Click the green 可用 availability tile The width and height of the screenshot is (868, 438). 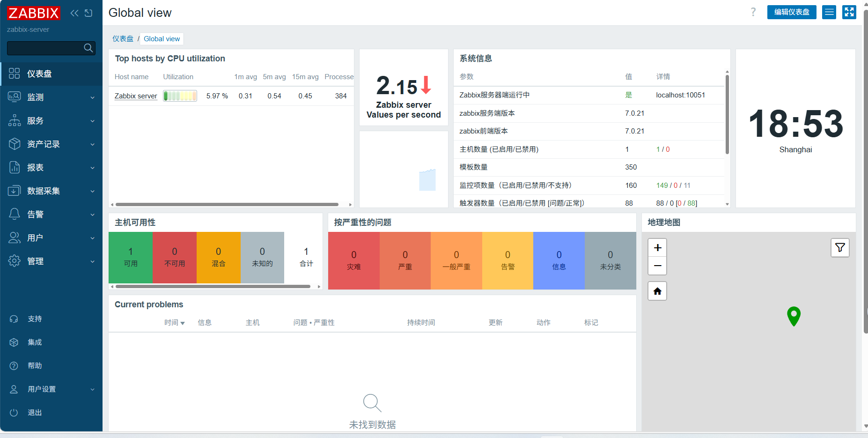(x=131, y=258)
